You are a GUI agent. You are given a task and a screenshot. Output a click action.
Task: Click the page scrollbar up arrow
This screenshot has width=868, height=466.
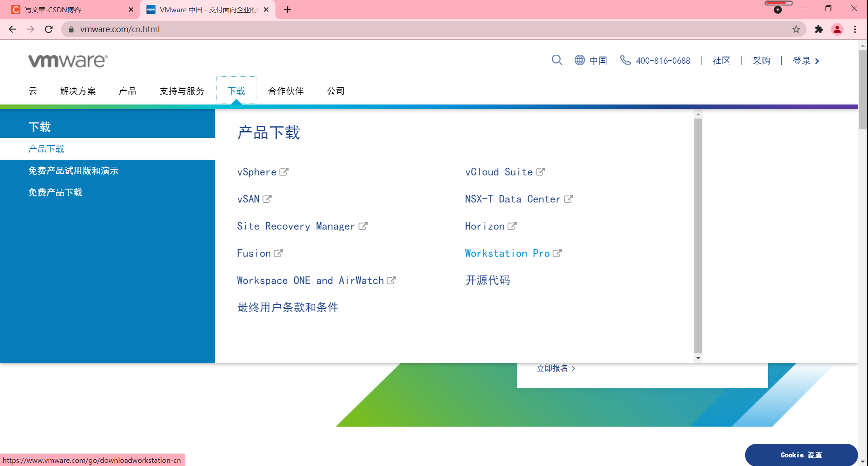click(863, 45)
